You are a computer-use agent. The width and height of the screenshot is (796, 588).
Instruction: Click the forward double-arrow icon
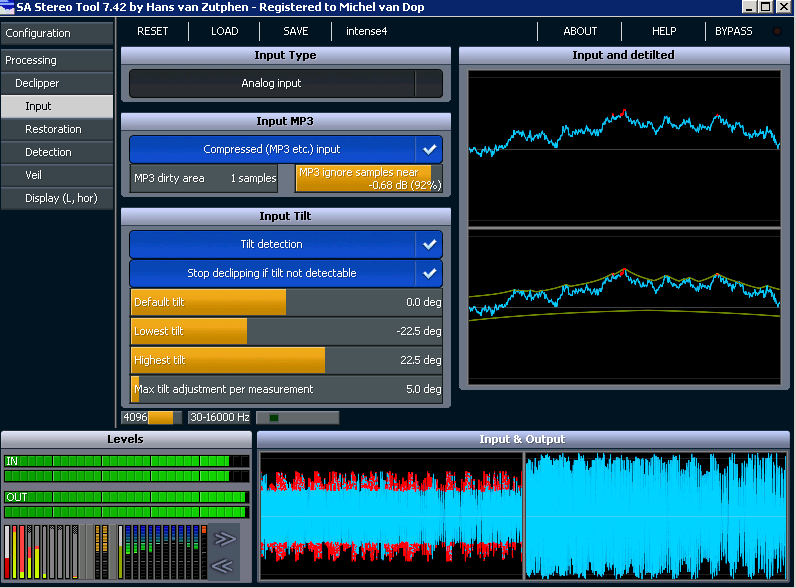pyautogui.click(x=224, y=538)
